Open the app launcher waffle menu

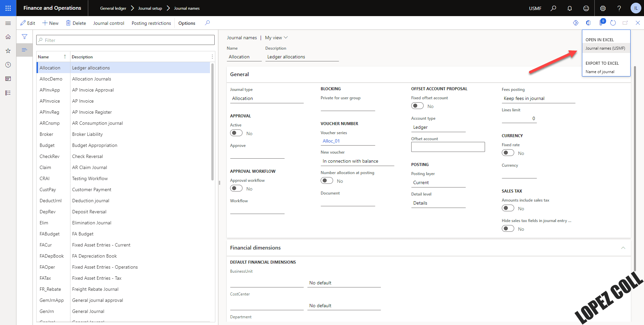tap(8, 8)
